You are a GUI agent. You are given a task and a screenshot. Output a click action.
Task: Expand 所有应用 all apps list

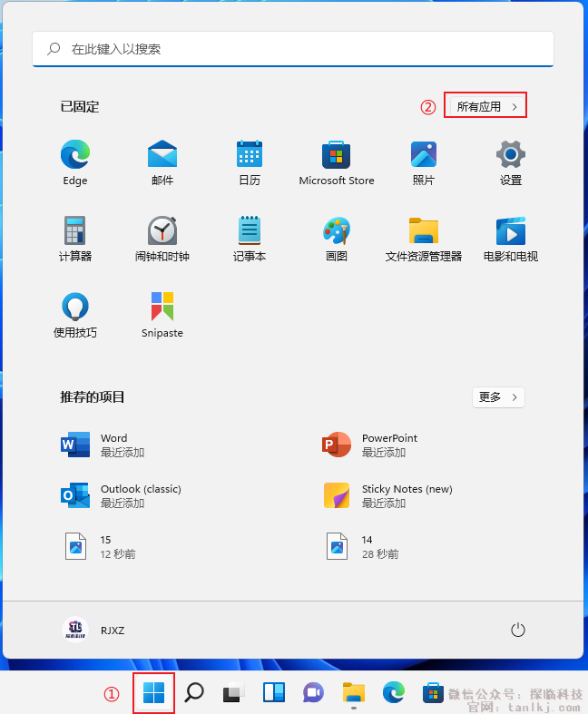(x=487, y=106)
